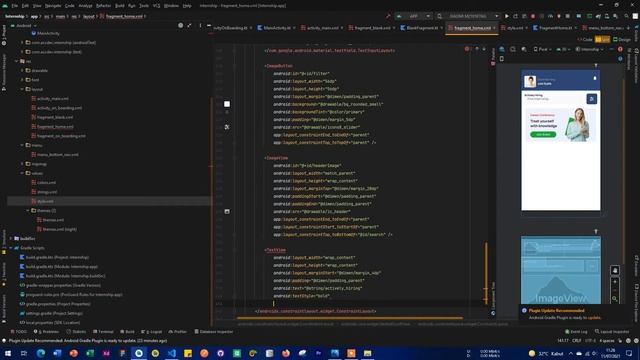Open the File menu
The height and width of the screenshot is (360, 640).
[14, 6]
